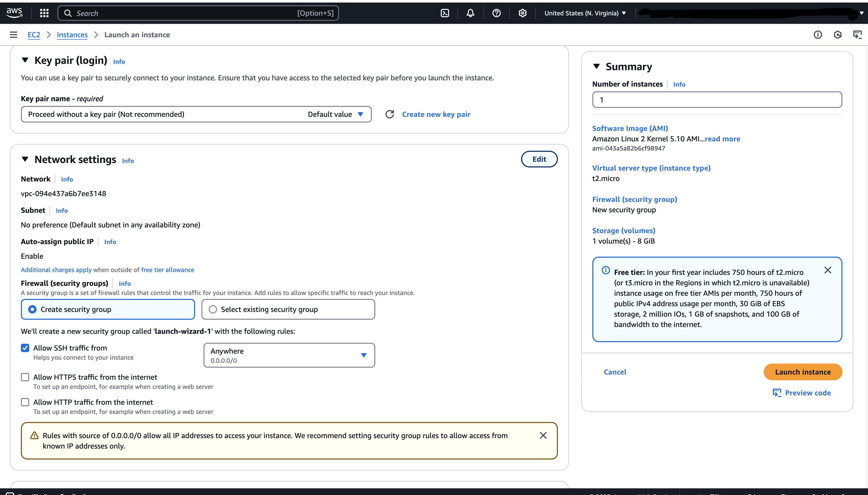Open read more for the AMI description
The width and height of the screenshot is (868, 495).
click(x=722, y=139)
